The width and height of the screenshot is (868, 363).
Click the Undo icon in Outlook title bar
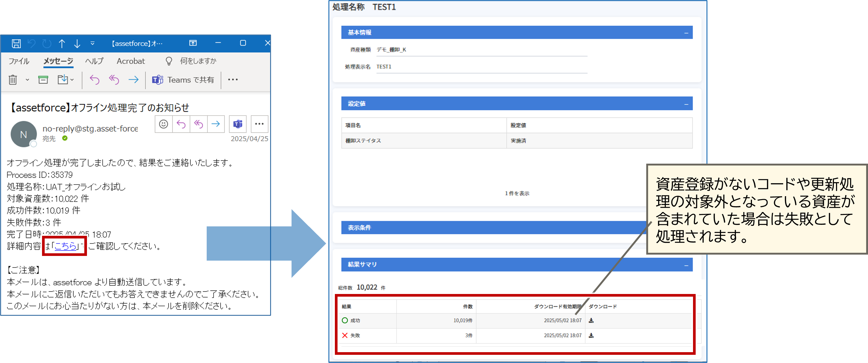[32, 43]
